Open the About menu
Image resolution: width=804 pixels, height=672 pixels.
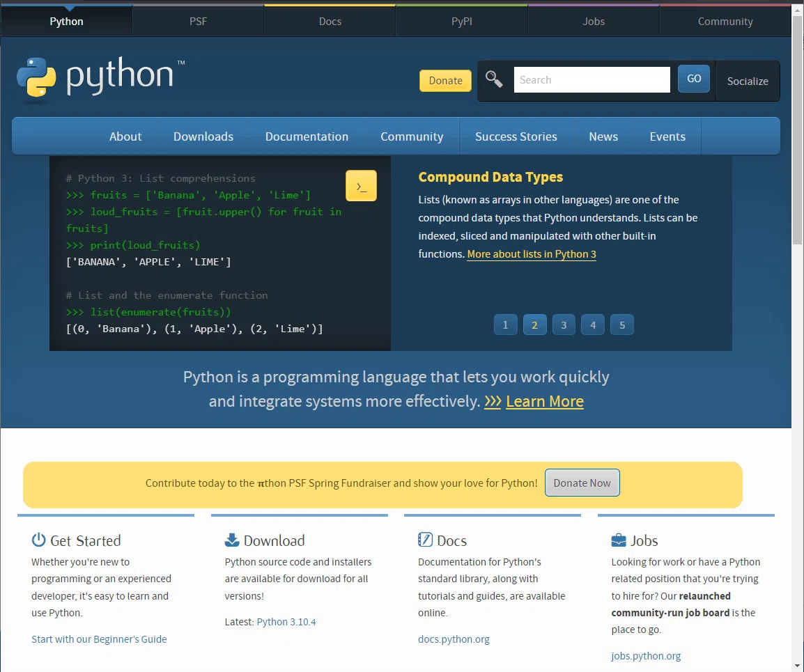[125, 136]
